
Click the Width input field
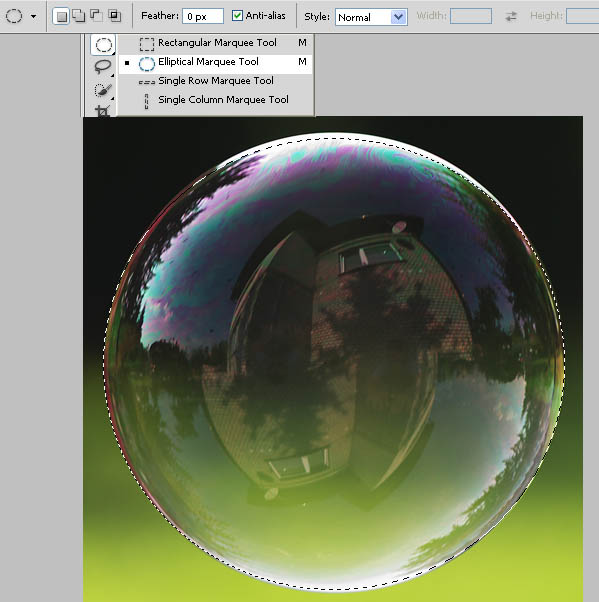(x=471, y=16)
